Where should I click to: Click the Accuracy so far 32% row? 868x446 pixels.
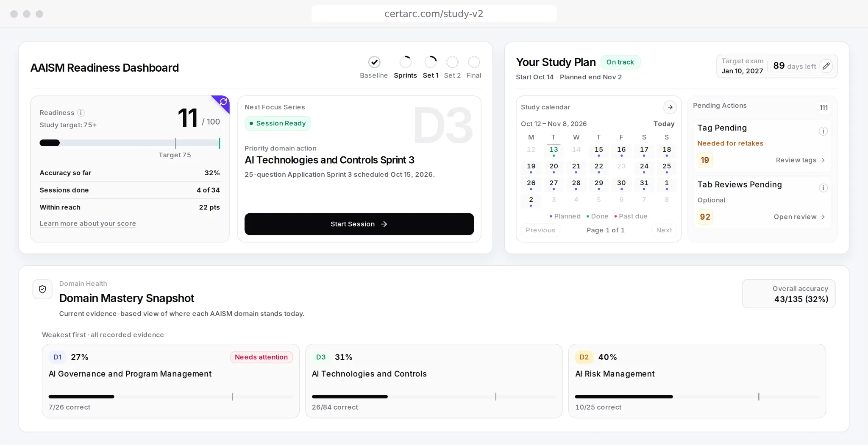130,173
